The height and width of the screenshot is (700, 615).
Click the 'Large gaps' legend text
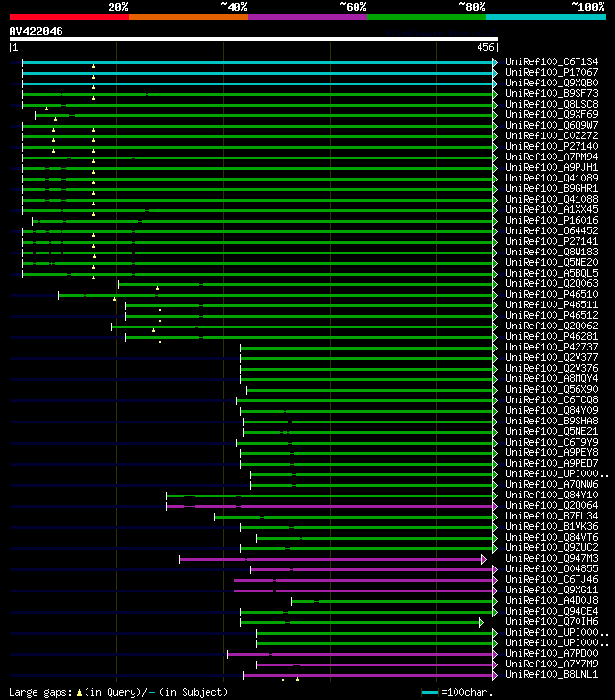point(40,693)
